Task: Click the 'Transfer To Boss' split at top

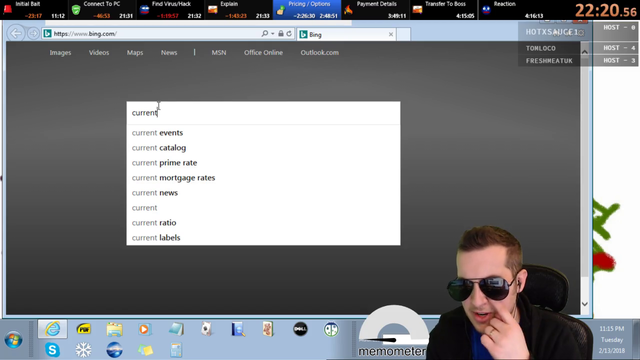Action: tap(443, 10)
